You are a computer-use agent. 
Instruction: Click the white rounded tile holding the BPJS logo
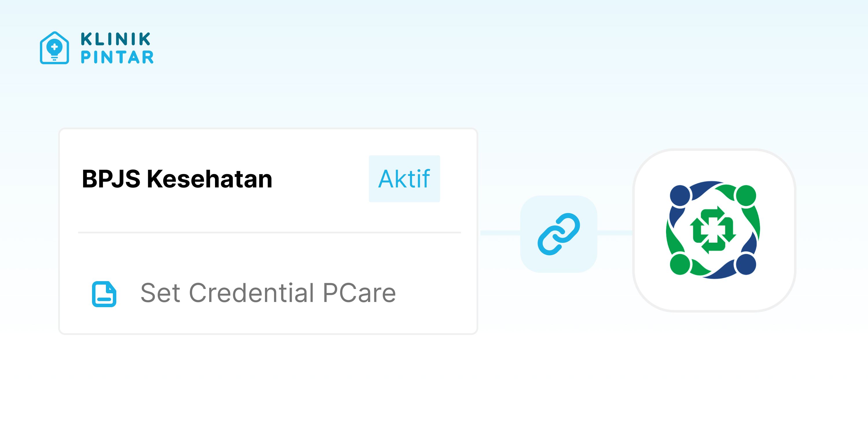(x=714, y=231)
